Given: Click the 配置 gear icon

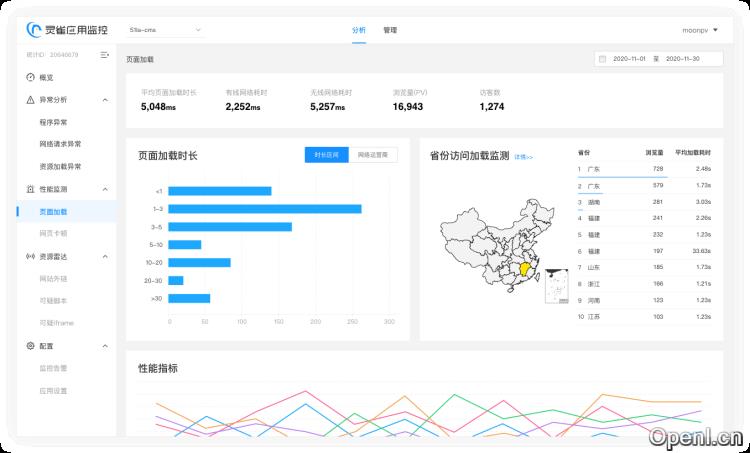Looking at the screenshot, I should (30, 346).
